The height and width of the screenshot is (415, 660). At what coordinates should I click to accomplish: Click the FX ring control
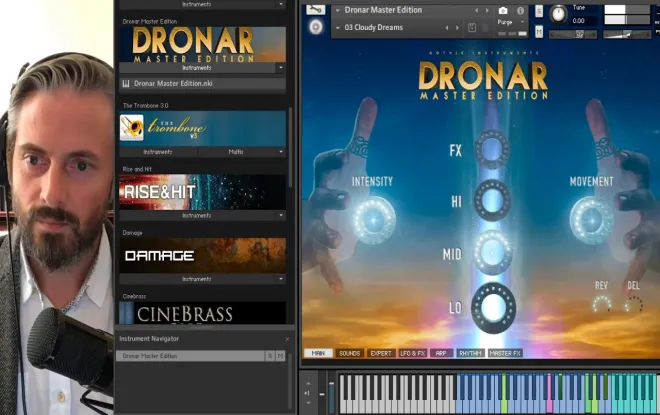point(492,149)
